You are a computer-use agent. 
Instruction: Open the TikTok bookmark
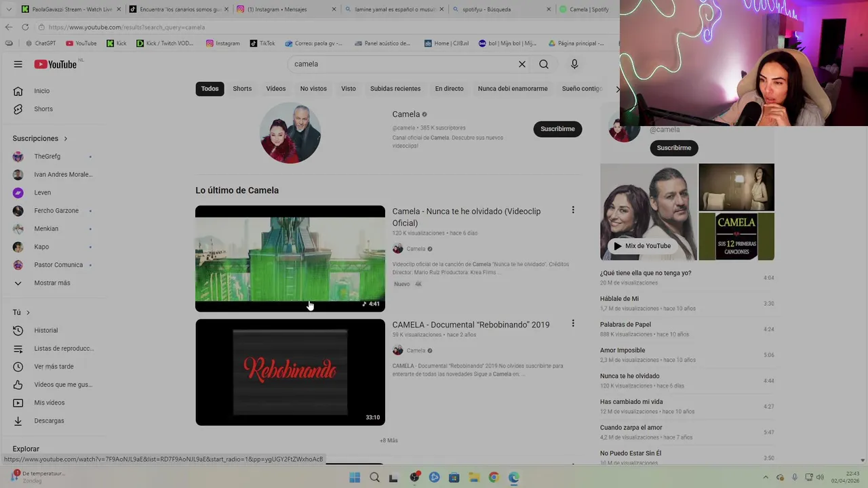pyautogui.click(x=262, y=43)
